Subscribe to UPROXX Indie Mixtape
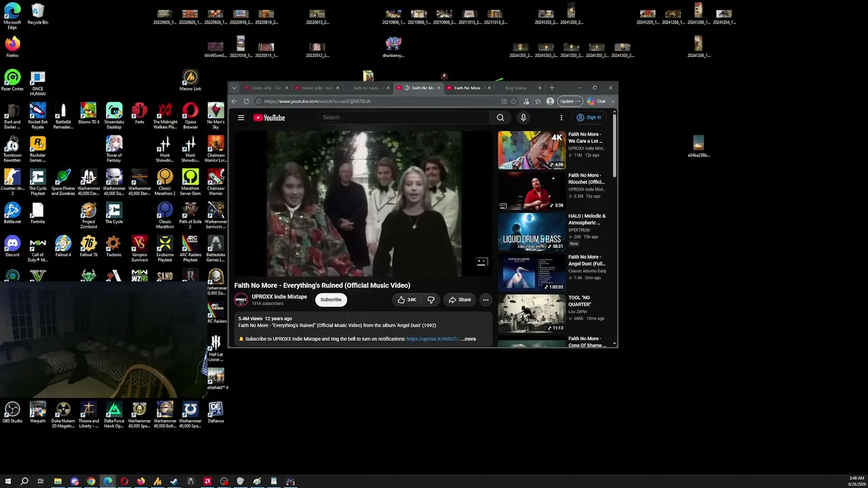The height and width of the screenshot is (488, 868). pyautogui.click(x=331, y=300)
